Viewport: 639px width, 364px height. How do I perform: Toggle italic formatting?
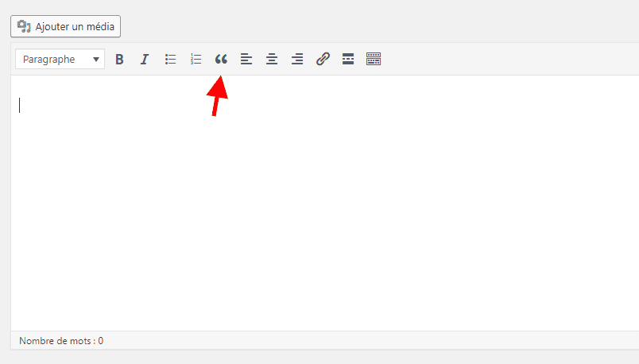coord(145,59)
